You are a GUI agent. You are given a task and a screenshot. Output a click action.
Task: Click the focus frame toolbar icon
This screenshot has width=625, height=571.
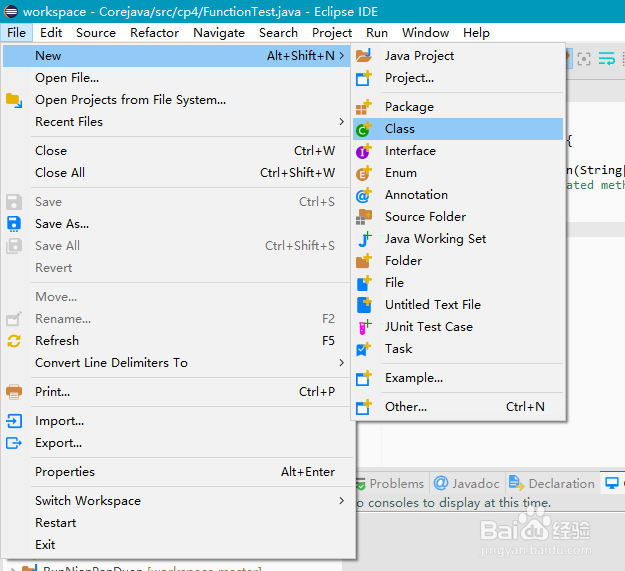pyautogui.click(x=584, y=59)
